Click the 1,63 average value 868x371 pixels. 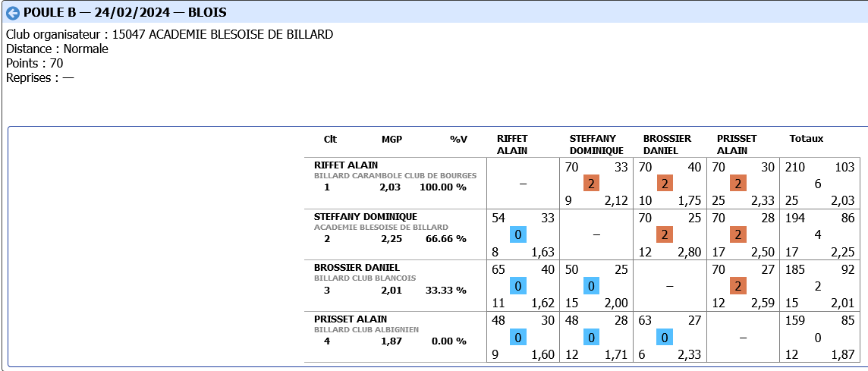click(543, 253)
